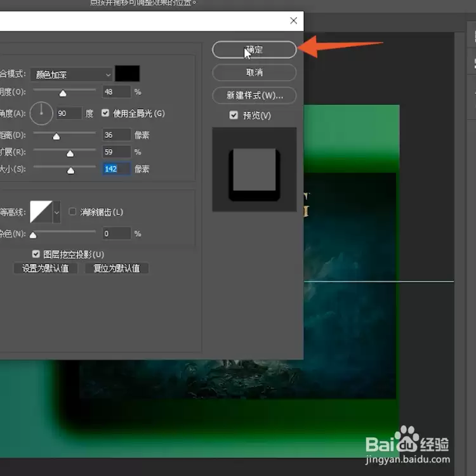The image size is (476, 476).
Task: Open 新建样式(W)... to create a new style
Action: [x=254, y=95]
